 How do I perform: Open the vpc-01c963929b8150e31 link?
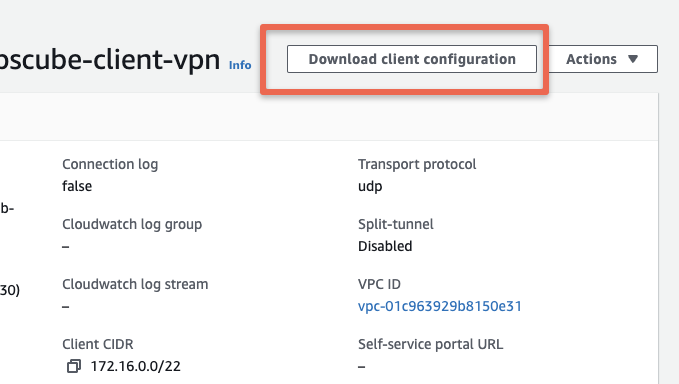pyautogui.click(x=440, y=306)
